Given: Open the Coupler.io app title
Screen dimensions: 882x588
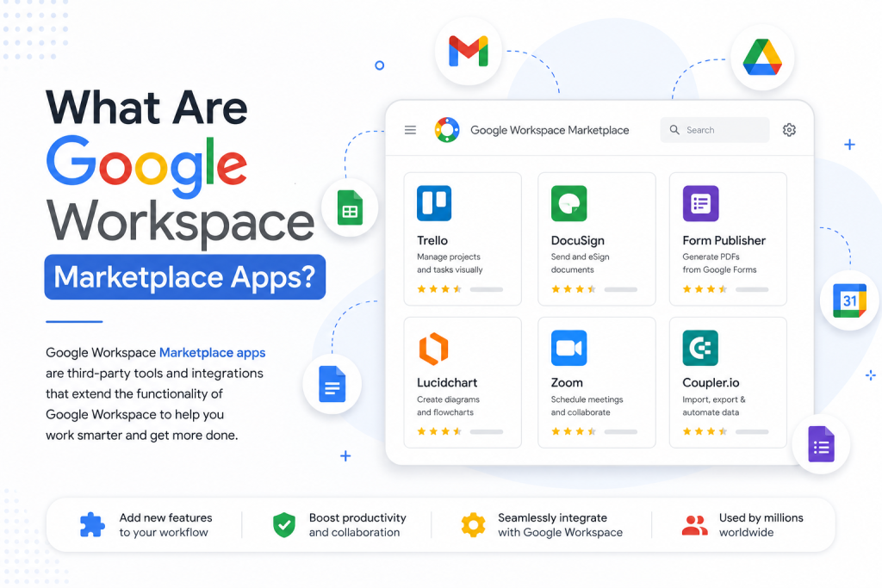Looking at the screenshot, I should [x=711, y=383].
